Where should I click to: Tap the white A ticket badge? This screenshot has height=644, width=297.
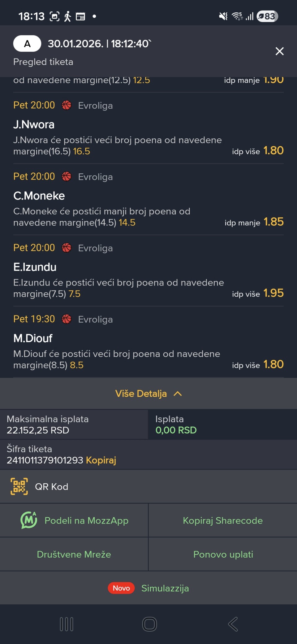tap(27, 44)
